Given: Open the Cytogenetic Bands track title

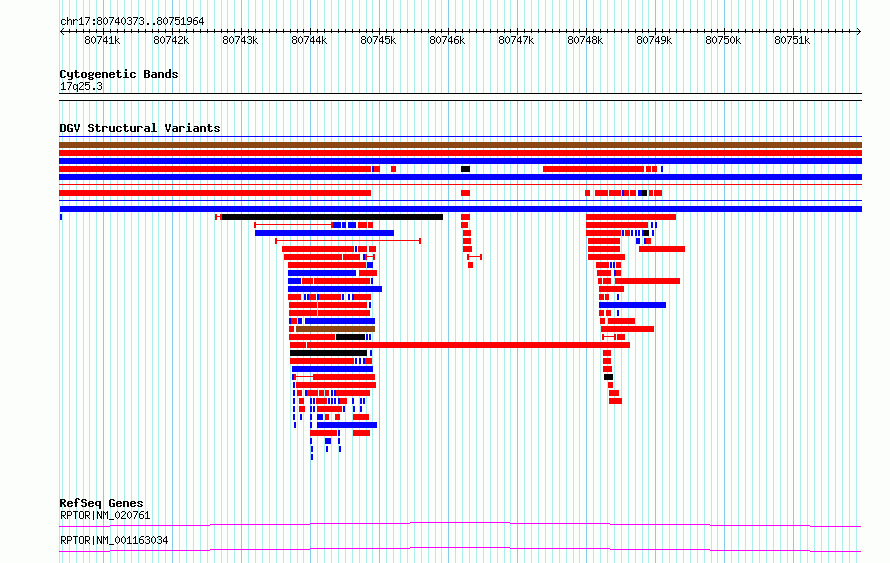Looking at the screenshot, I should pyautogui.click(x=119, y=74).
